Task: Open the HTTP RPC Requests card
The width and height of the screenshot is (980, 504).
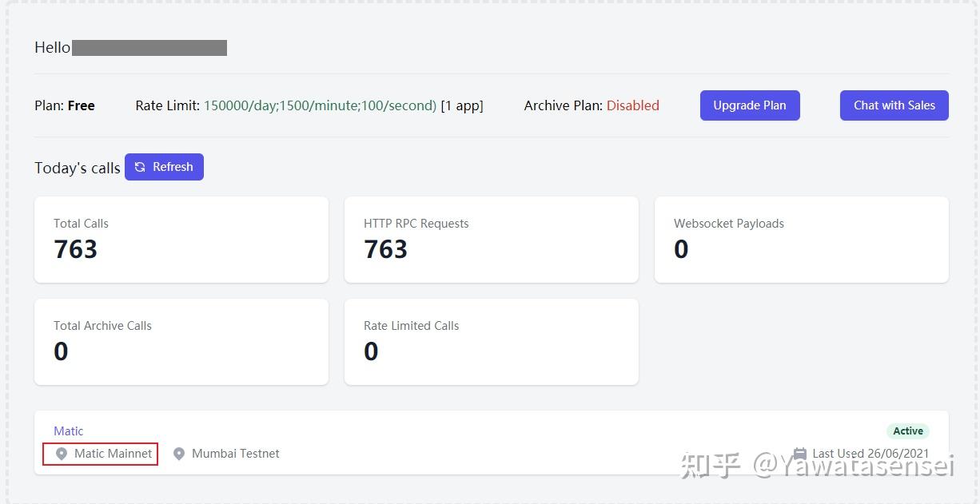Action: point(492,240)
